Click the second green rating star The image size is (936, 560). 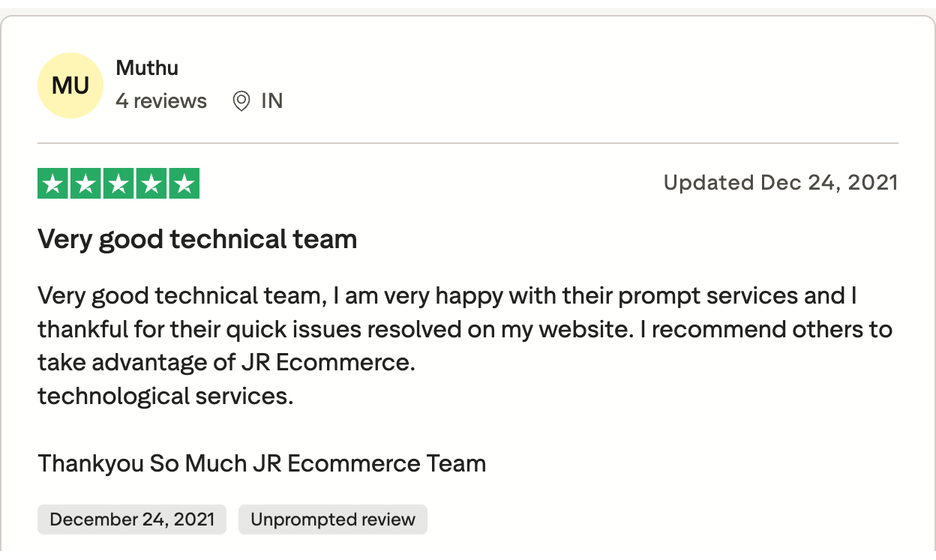85,184
